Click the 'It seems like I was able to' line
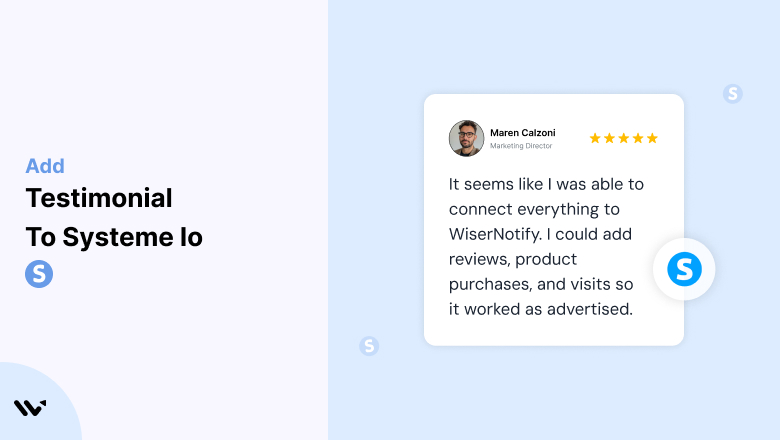The image size is (780, 440). click(x=546, y=184)
